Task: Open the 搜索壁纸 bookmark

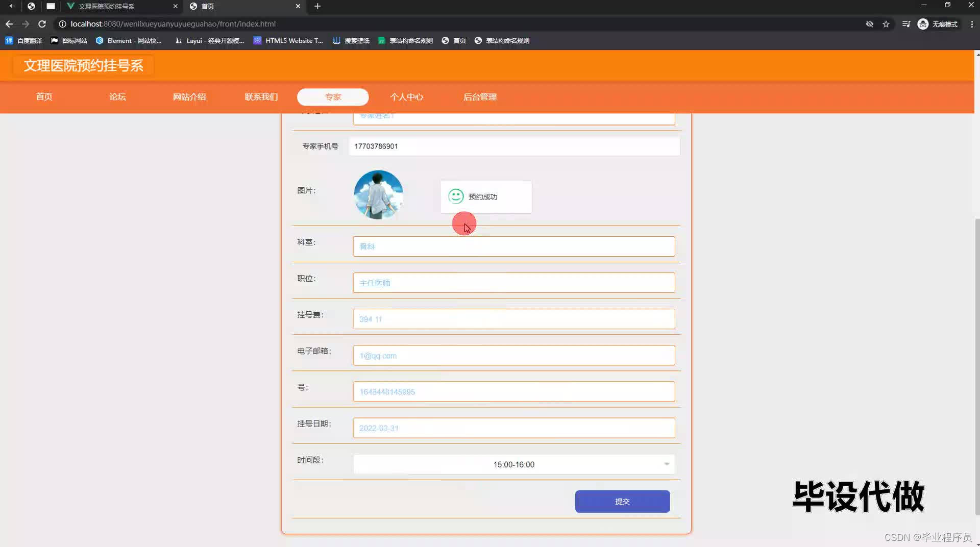Action: click(x=351, y=40)
